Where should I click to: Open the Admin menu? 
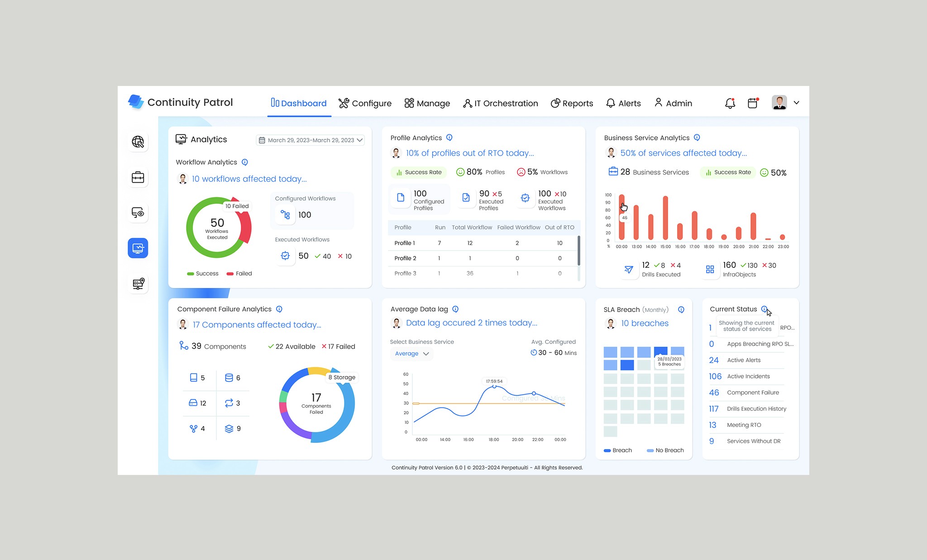click(673, 103)
